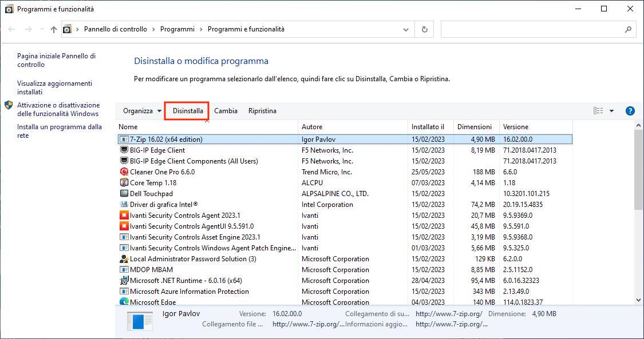
Task: Click Ripristina in the toolbar
Action: (x=262, y=111)
